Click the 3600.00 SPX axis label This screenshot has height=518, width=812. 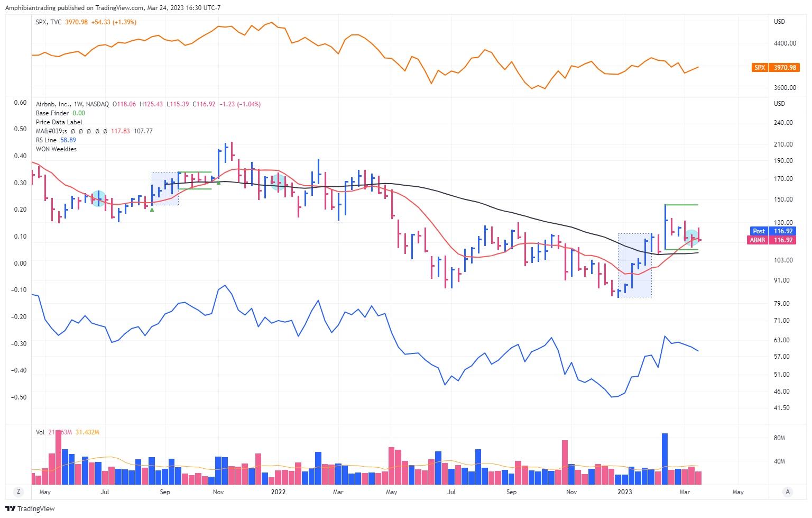785,88
